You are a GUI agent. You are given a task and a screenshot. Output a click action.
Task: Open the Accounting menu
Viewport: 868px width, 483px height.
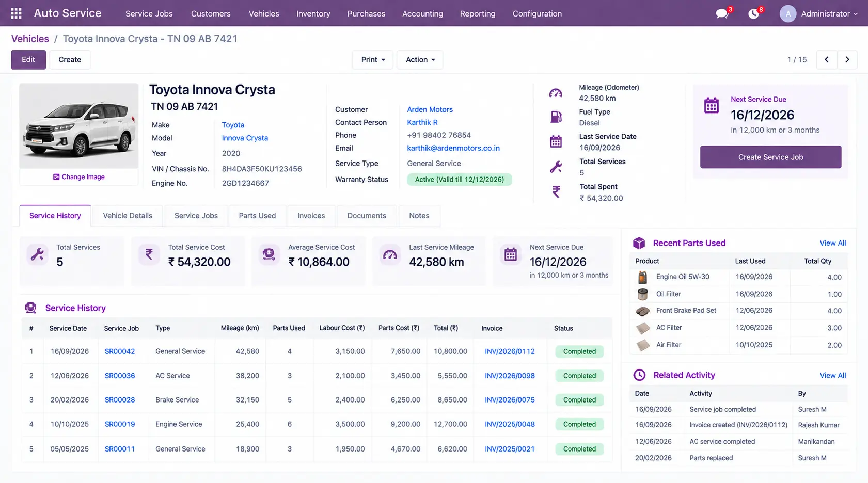422,14
